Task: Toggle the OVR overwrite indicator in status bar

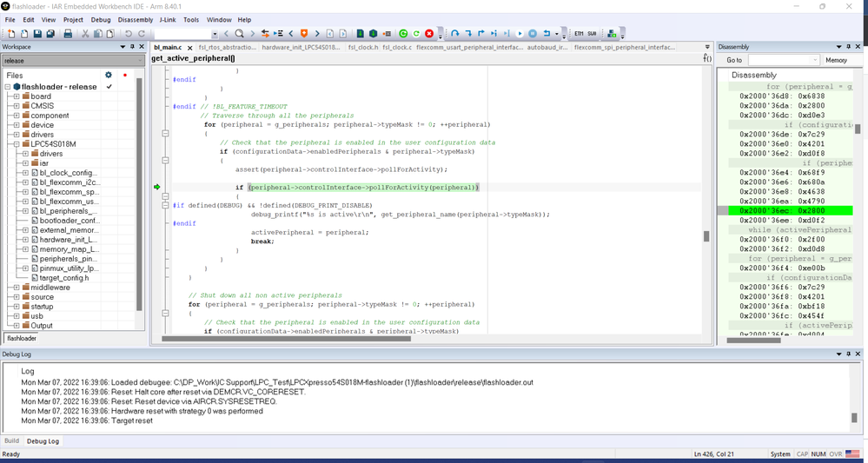Action: click(835, 454)
